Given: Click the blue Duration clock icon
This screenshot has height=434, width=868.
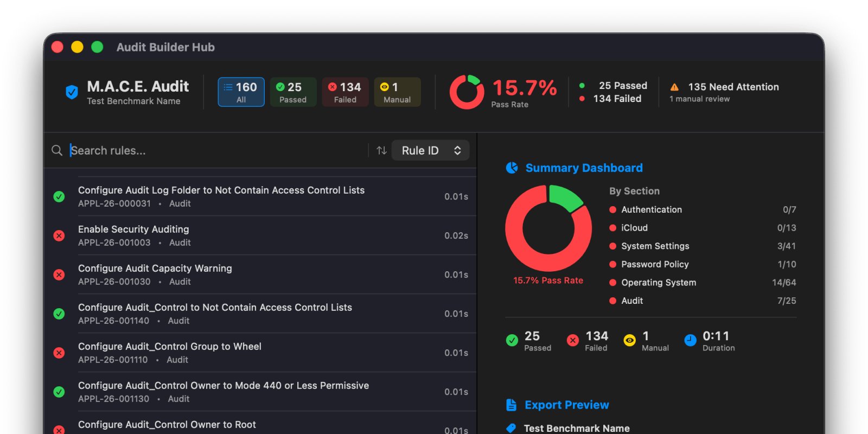Looking at the screenshot, I should (x=690, y=340).
